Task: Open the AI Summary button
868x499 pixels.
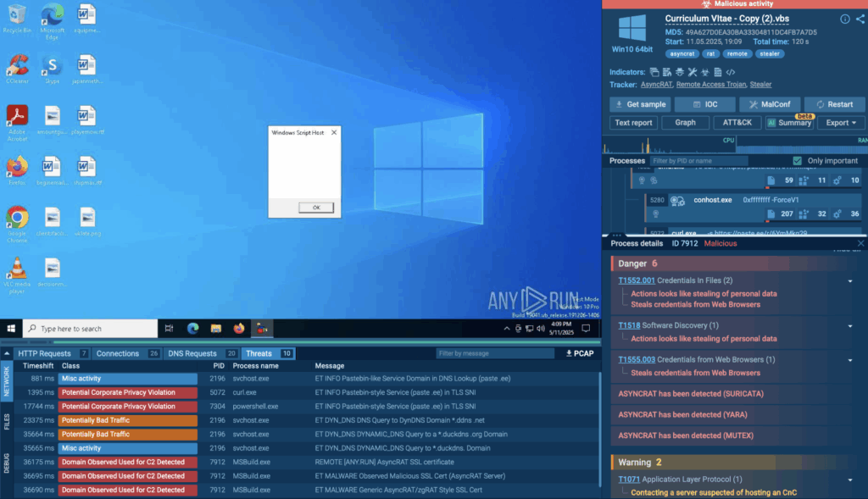Action: [x=789, y=123]
